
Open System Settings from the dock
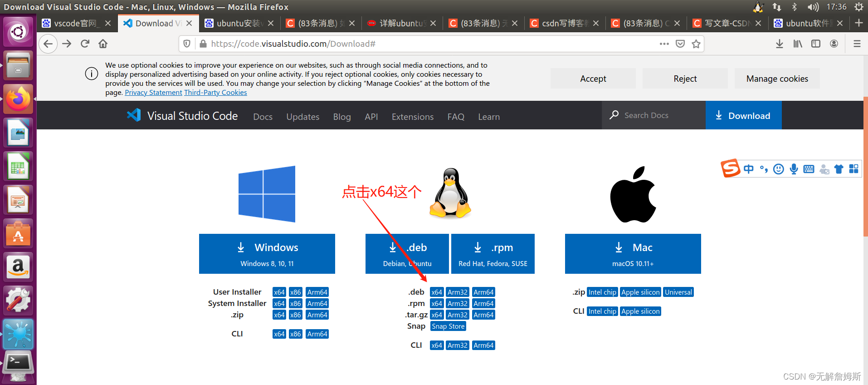(18, 300)
